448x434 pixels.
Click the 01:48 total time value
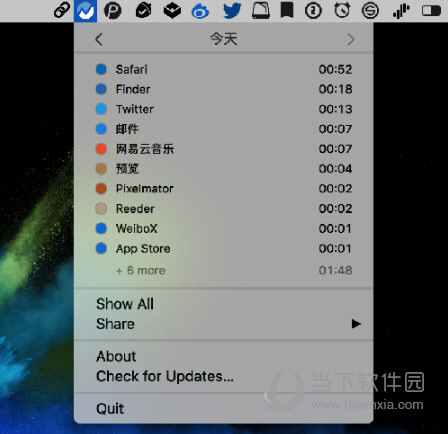point(335,270)
